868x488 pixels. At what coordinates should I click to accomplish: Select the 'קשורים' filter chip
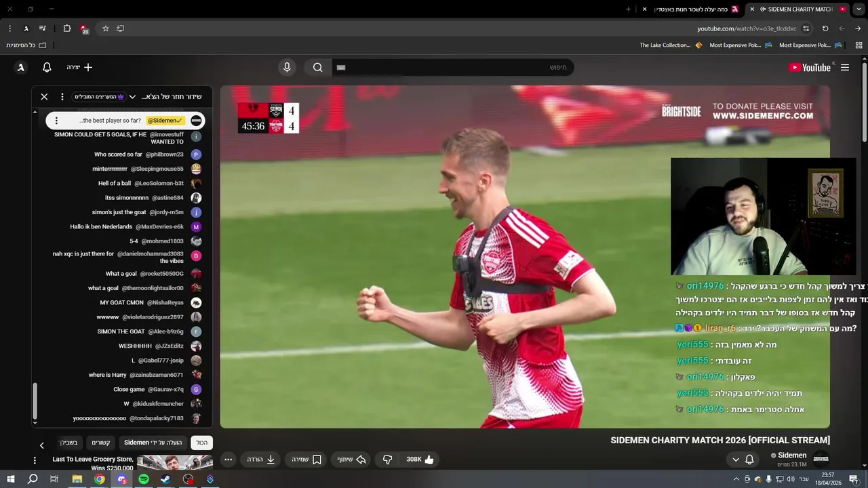[101, 443]
